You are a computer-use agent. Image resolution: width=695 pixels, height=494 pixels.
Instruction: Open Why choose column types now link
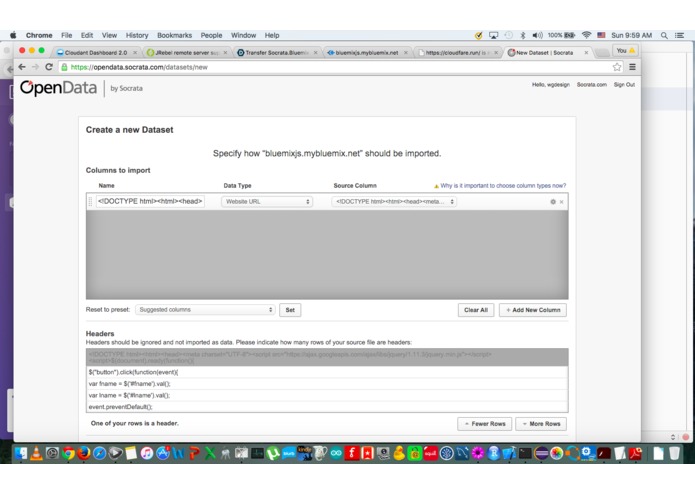pyautogui.click(x=503, y=186)
